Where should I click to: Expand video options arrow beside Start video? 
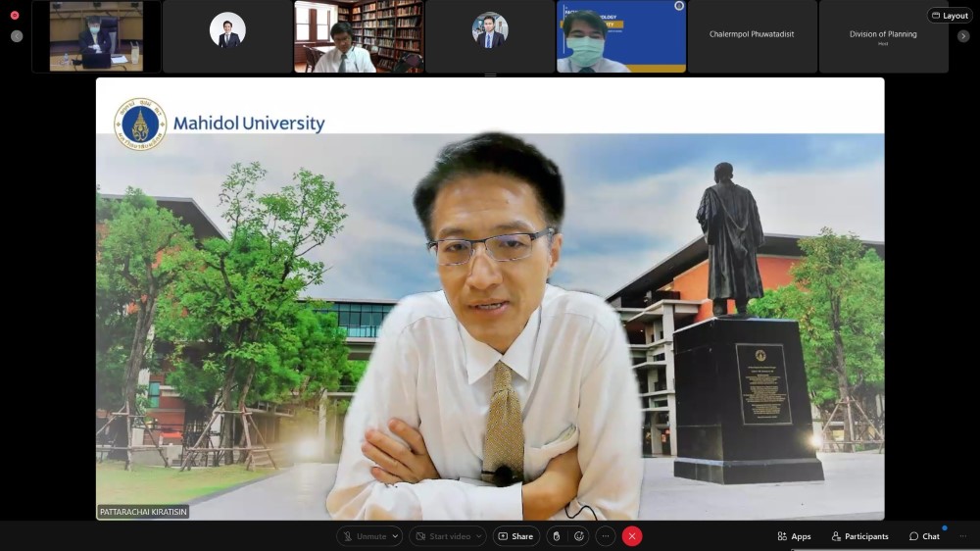[x=479, y=536]
